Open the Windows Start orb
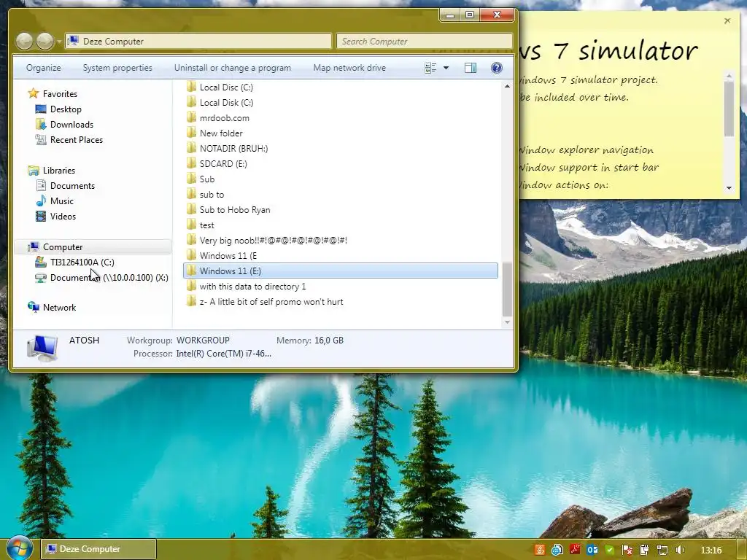Viewport: 747px width, 560px height. click(19, 548)
